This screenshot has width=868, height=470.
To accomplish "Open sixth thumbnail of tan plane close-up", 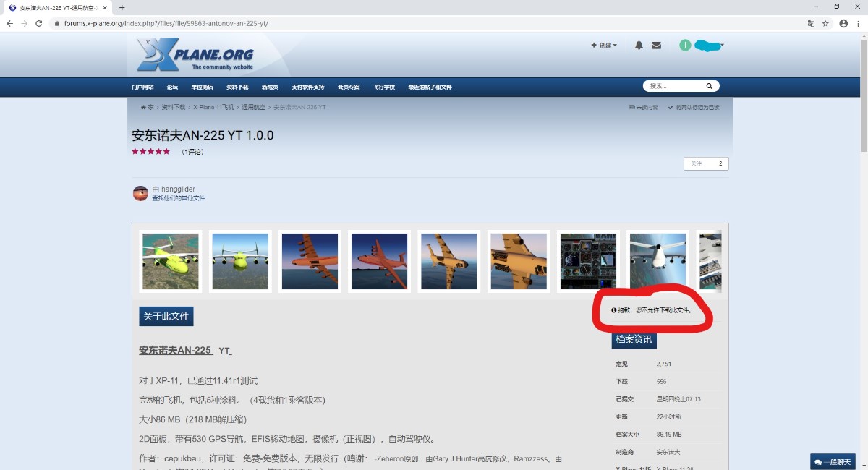I will point(519,261).
